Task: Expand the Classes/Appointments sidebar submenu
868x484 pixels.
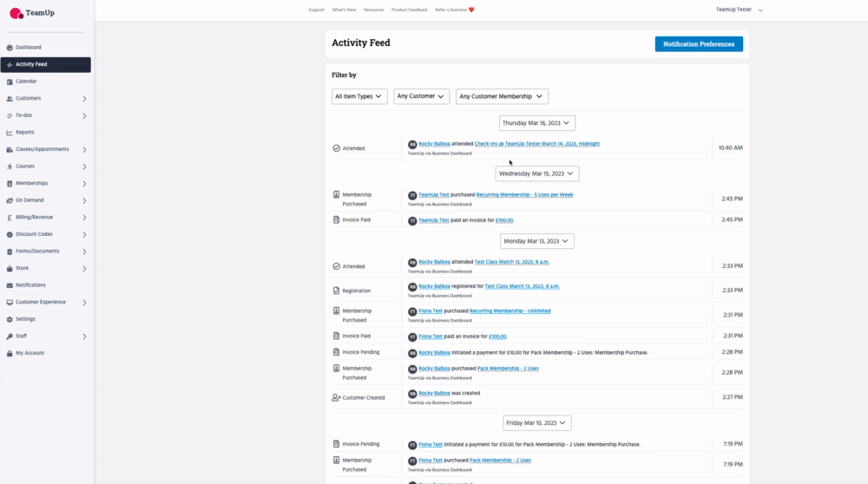Action: pyautogui.click(x=84, y=149)
